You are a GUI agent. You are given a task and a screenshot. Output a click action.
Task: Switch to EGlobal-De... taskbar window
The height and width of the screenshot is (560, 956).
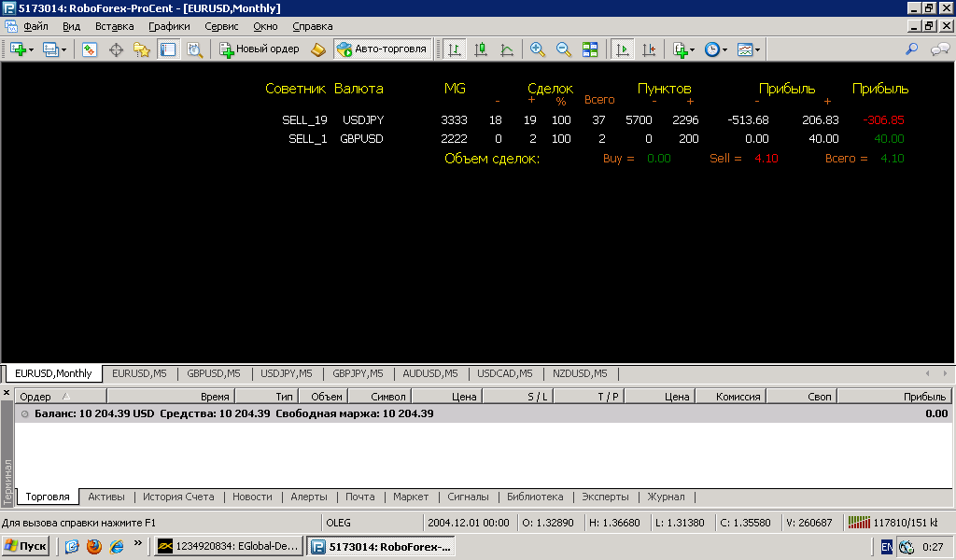229,546
